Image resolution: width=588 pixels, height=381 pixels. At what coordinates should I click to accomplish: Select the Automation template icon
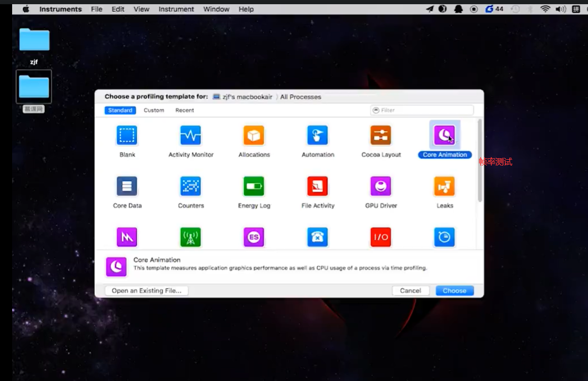[x=318, y=135]
